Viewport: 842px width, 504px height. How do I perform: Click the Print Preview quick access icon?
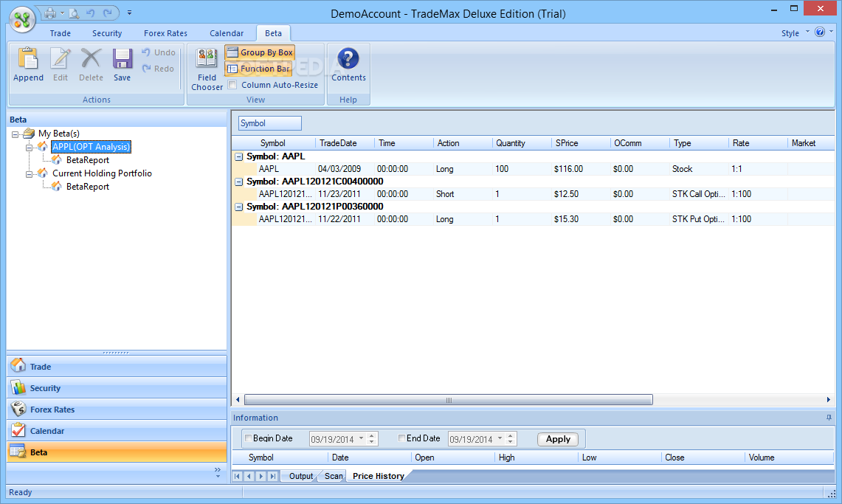click(75, 13)
